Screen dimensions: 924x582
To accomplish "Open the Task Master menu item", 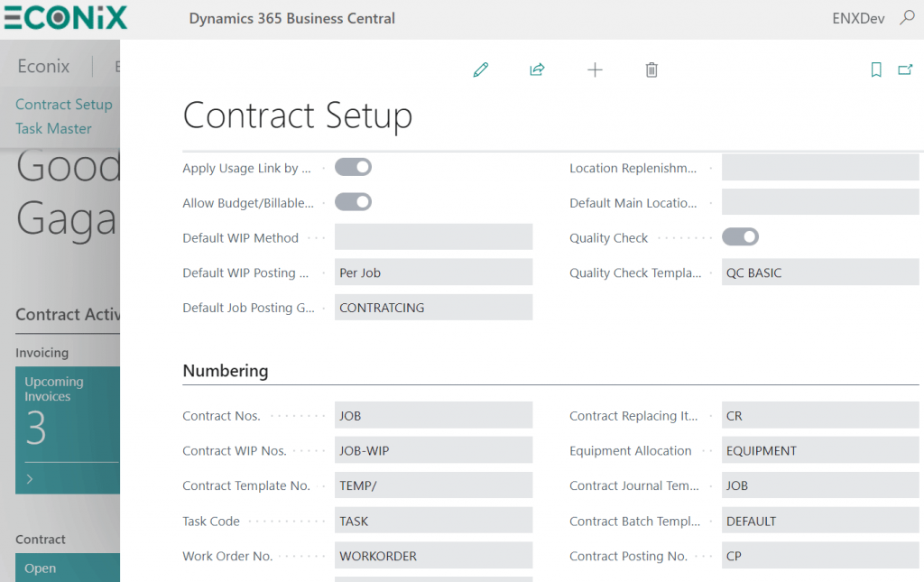I will [53, 129].
